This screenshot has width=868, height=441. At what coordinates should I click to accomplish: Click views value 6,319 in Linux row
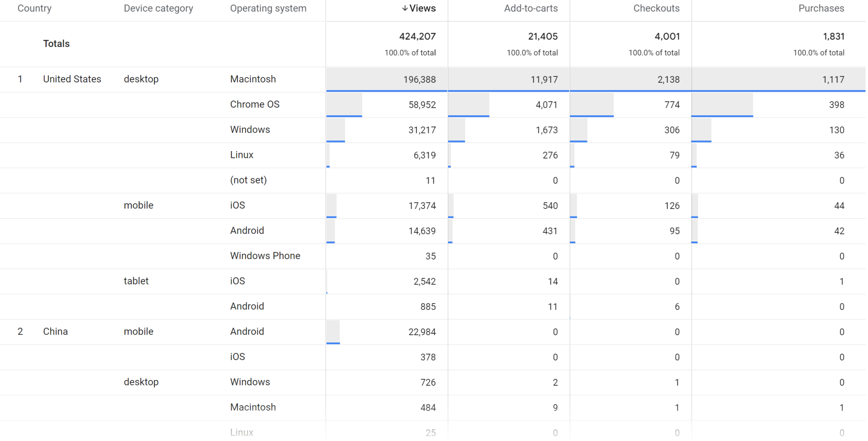(x=425, y=156)
